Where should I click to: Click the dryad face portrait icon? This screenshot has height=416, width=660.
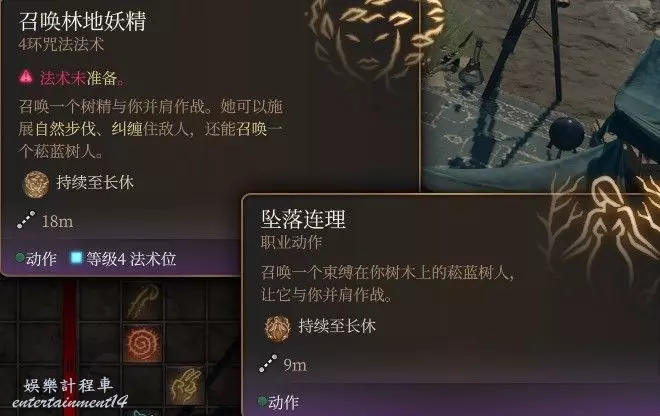coord(376,39)
